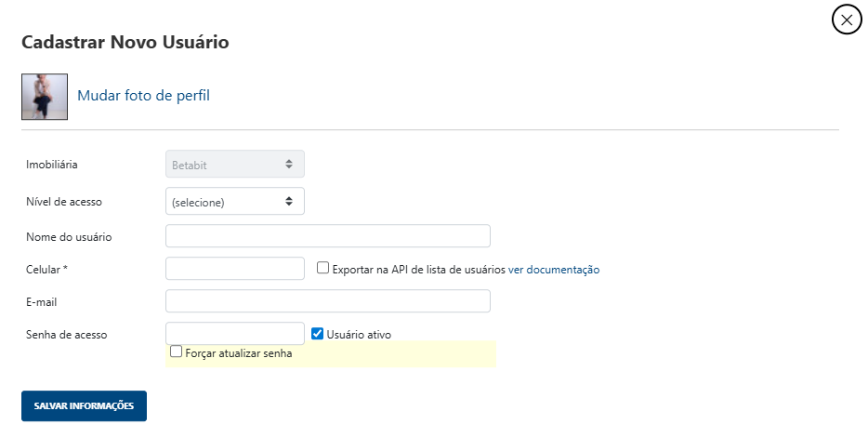Screen dimensions: 868x438
Task: Close the new user dialog
Action: pos(848,20)
